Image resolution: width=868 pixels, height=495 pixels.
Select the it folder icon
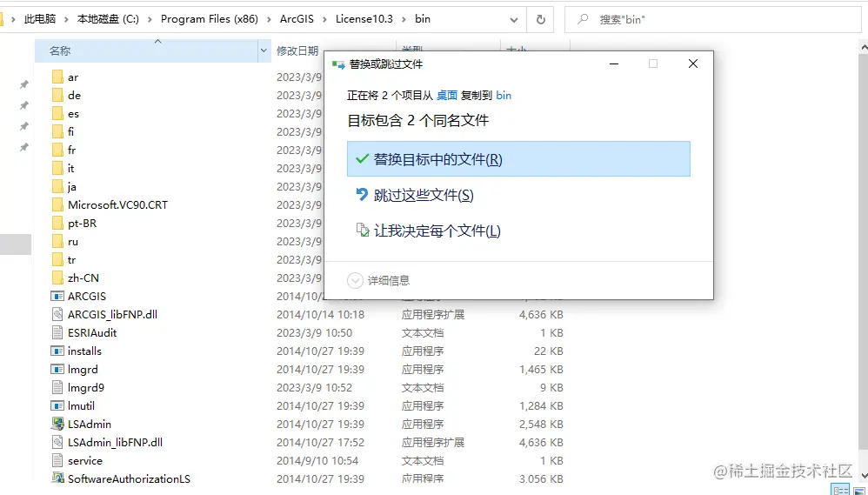[57, 168]
